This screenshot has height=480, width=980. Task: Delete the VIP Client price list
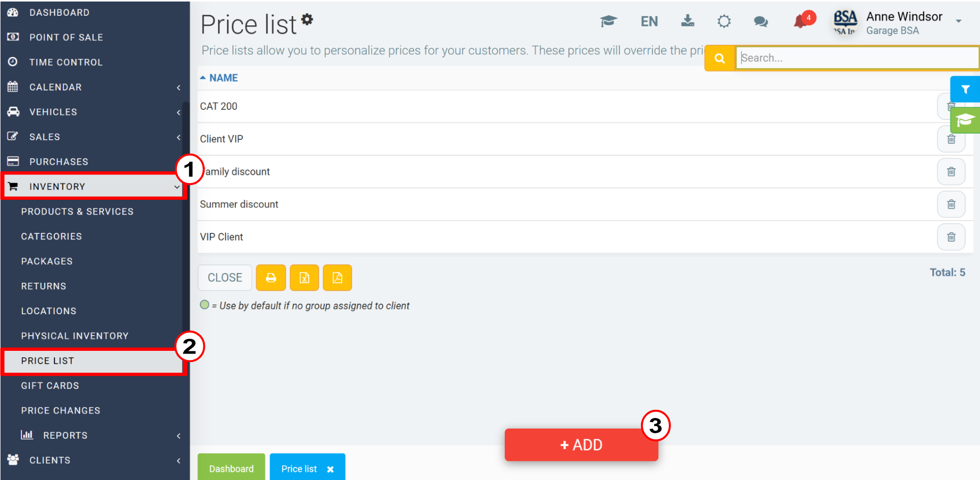(952, 236)
